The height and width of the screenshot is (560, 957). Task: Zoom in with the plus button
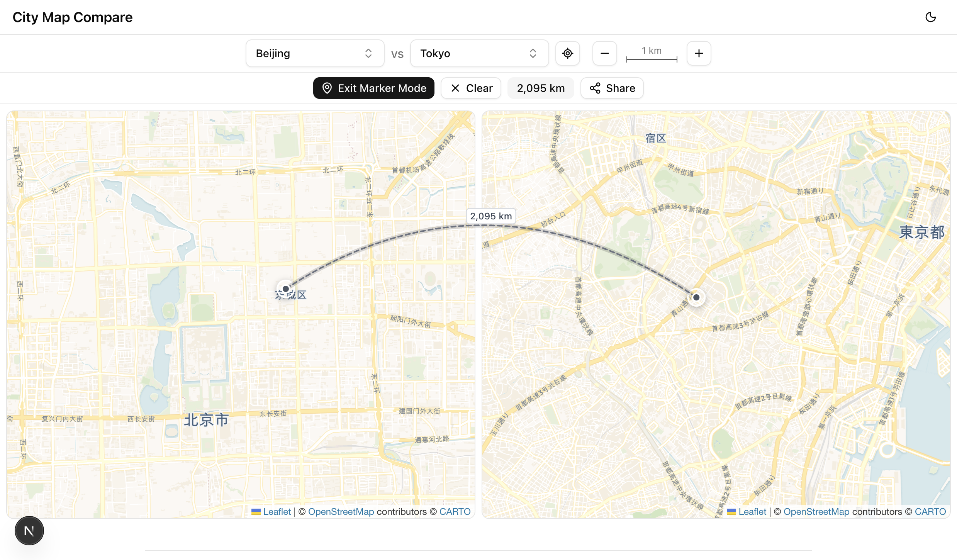699,53
